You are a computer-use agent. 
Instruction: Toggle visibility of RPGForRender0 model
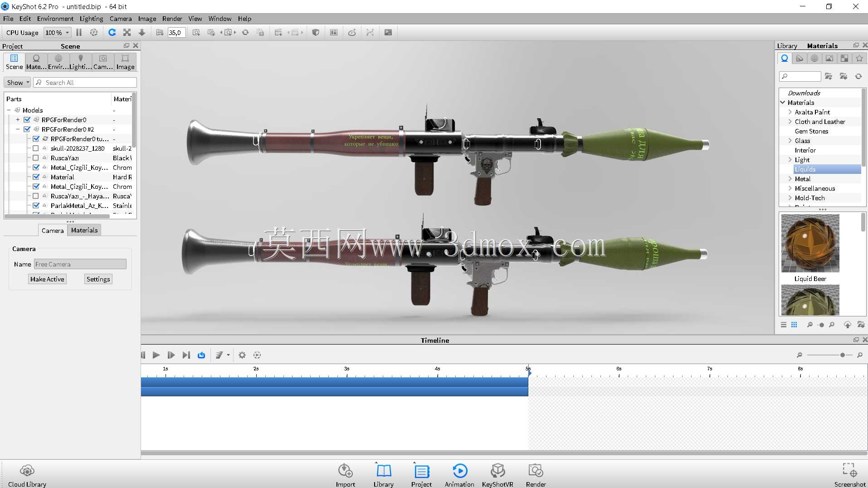click(x=27, y=120)
